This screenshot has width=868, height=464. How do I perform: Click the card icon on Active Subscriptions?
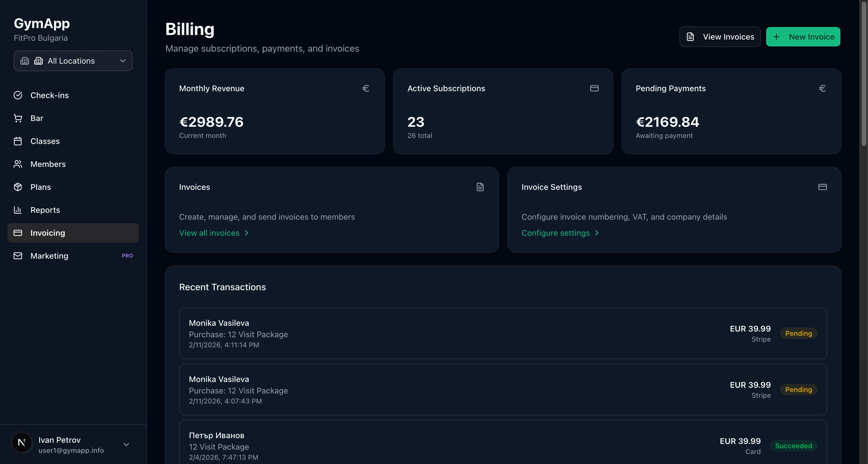coord(594,88)
